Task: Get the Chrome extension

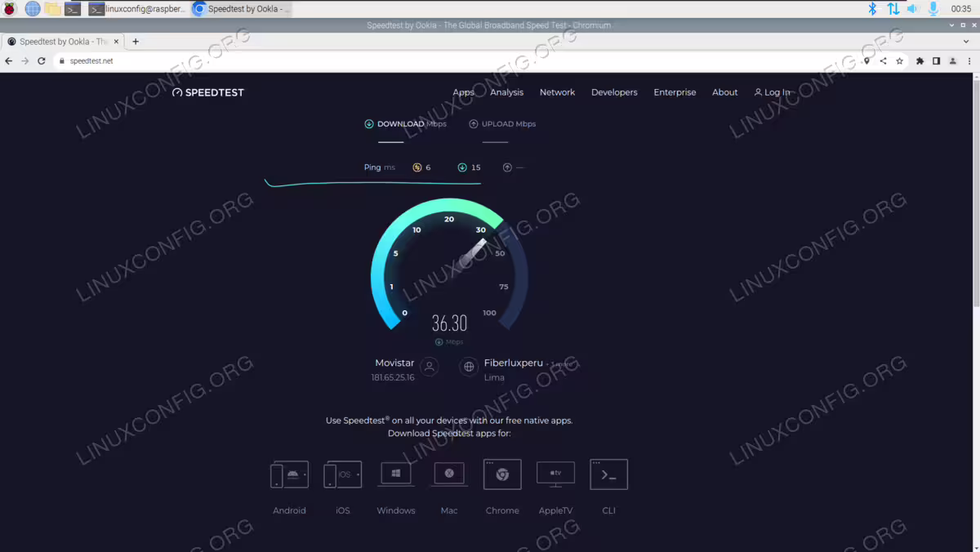Action: [x=502, y=487]
